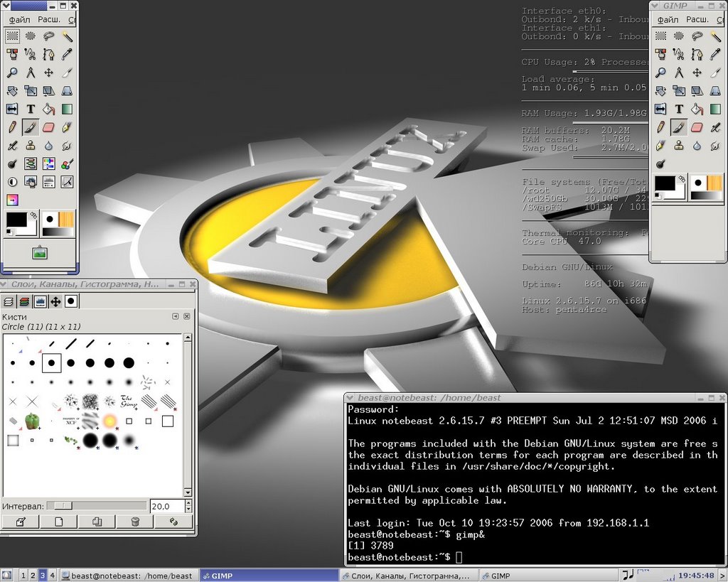Click orange pattern indicator in left toolbox
The width and height of the screenshot is (728, 582).
66,219
